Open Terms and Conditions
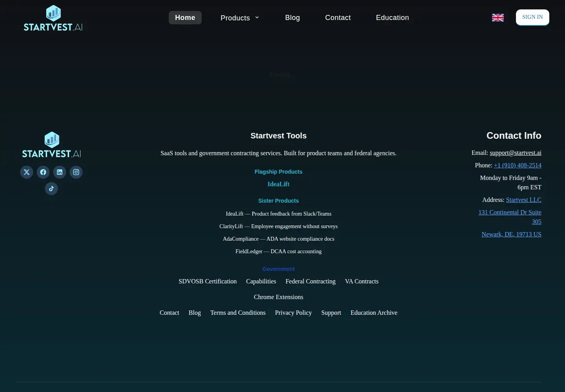The image size is (565, 392). (238, 313)
